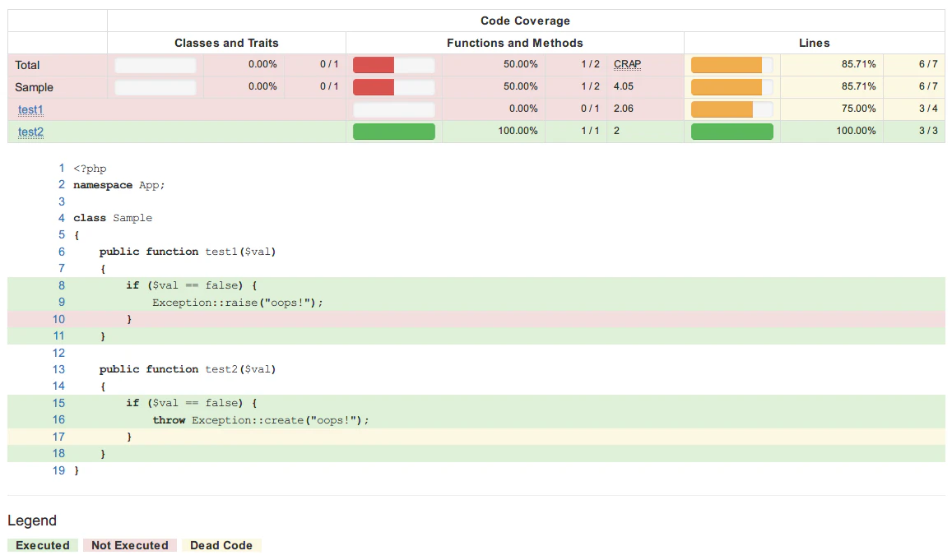
Task: Click the "Dead Code" legend badge
Action: click(x=221, y=545)
